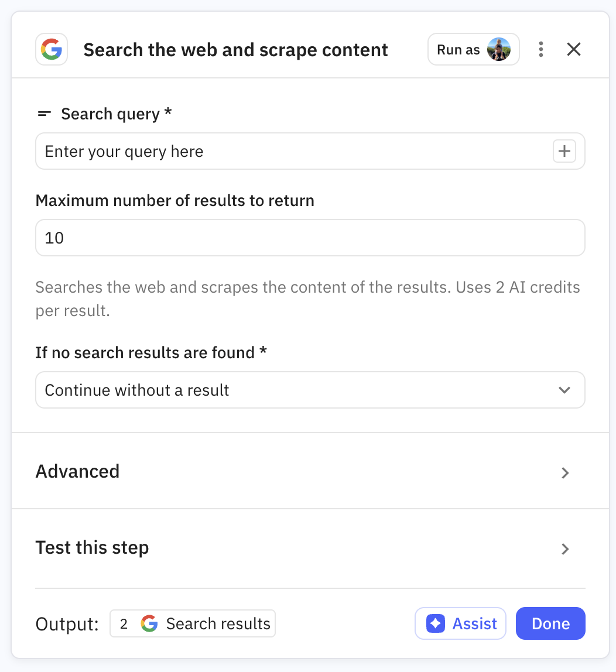Click the Google icon in output chip

click(149, 624)
